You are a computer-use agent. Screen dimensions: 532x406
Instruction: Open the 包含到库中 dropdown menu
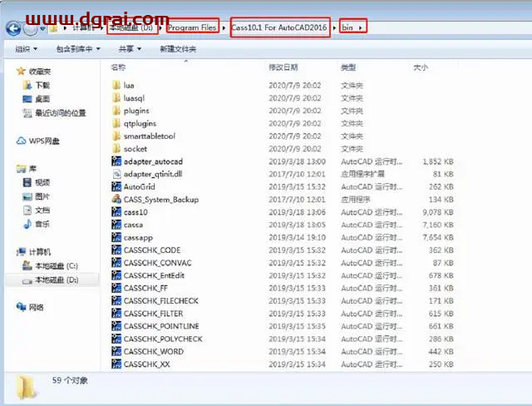coord(78,49)
